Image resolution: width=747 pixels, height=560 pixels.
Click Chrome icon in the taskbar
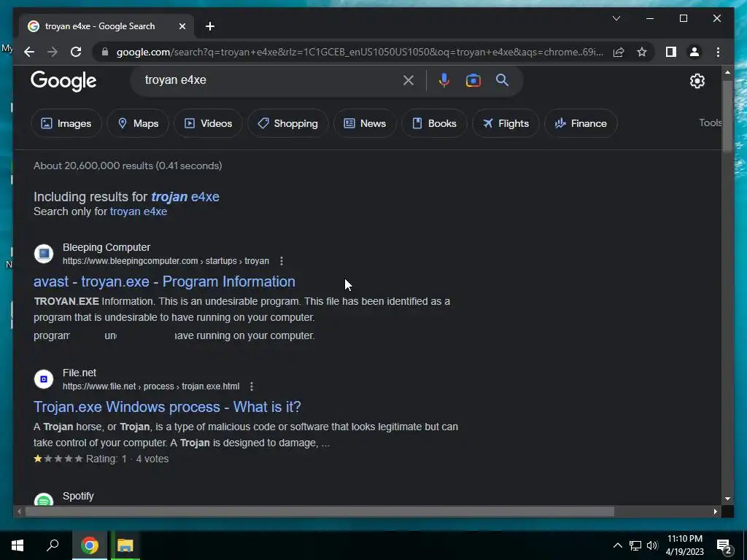point(90,545)
